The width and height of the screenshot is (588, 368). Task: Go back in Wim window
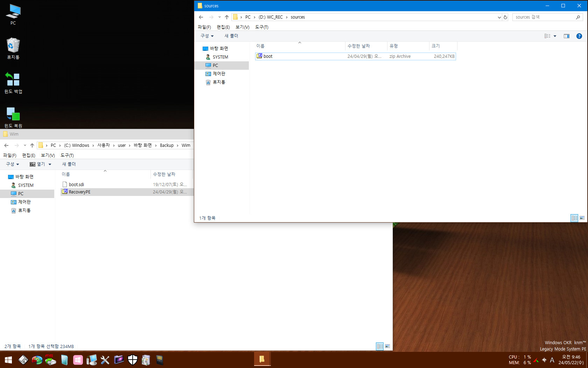point(6,145)
